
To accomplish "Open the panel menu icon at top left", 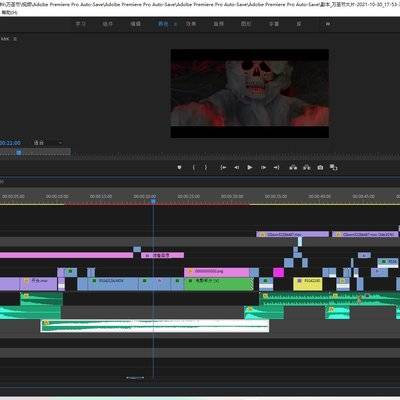I will [15, 39].
